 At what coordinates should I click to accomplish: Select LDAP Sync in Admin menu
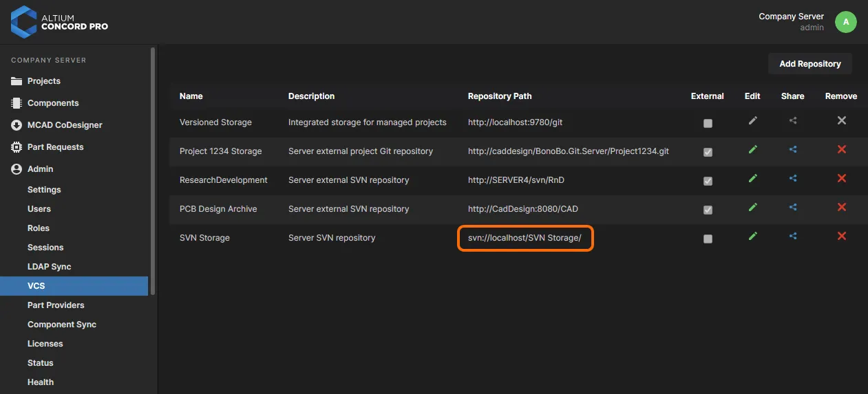click(49, 267)
